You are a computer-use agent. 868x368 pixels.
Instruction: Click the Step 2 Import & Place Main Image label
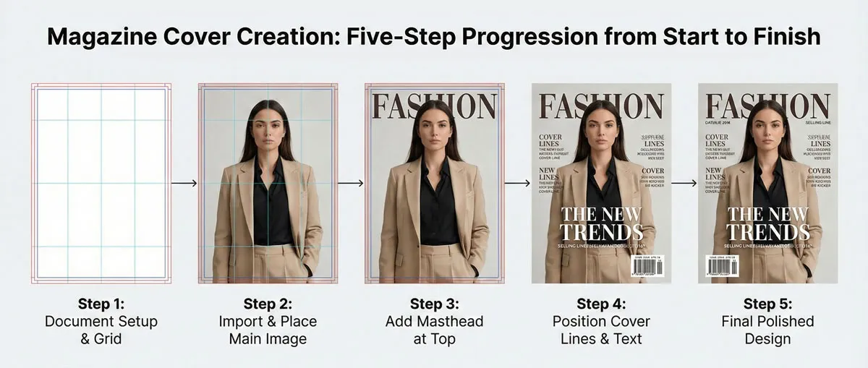(268, 320)
